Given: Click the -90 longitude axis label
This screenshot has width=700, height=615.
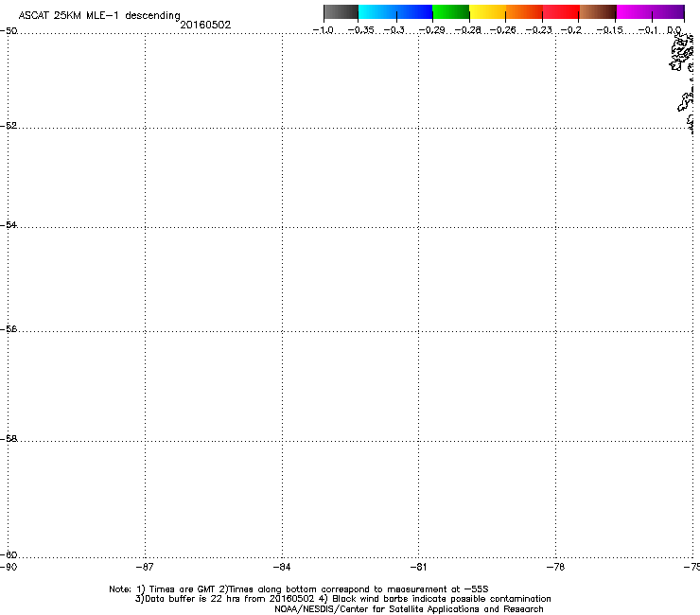Looking at the screenshot, I should [x=9, y=567].
